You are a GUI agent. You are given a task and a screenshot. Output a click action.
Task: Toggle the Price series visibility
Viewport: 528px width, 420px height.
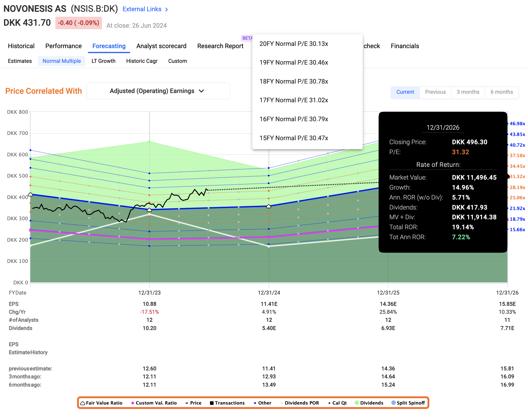(194, 403)
